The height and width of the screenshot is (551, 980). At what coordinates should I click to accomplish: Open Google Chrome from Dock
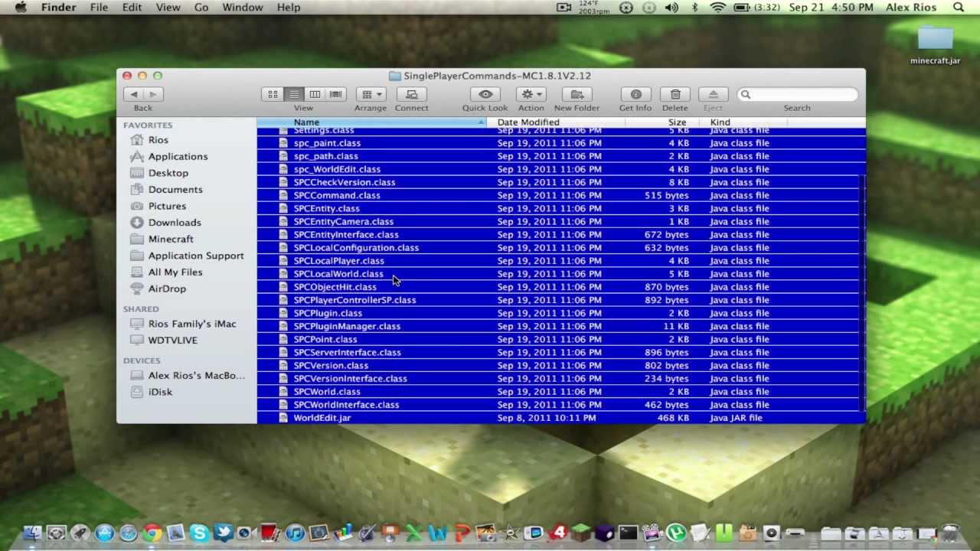tap(152, 533)
